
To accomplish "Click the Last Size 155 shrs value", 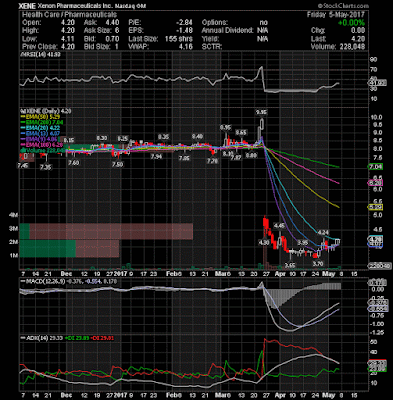I will (179, 39).
